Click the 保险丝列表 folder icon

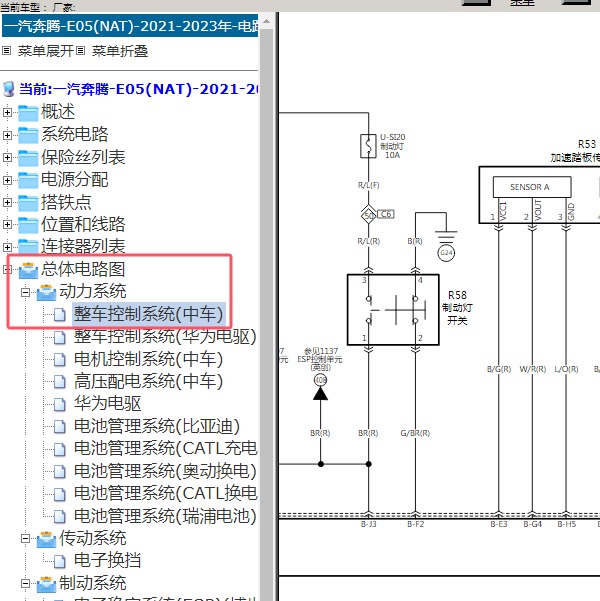tap(28, 157)
